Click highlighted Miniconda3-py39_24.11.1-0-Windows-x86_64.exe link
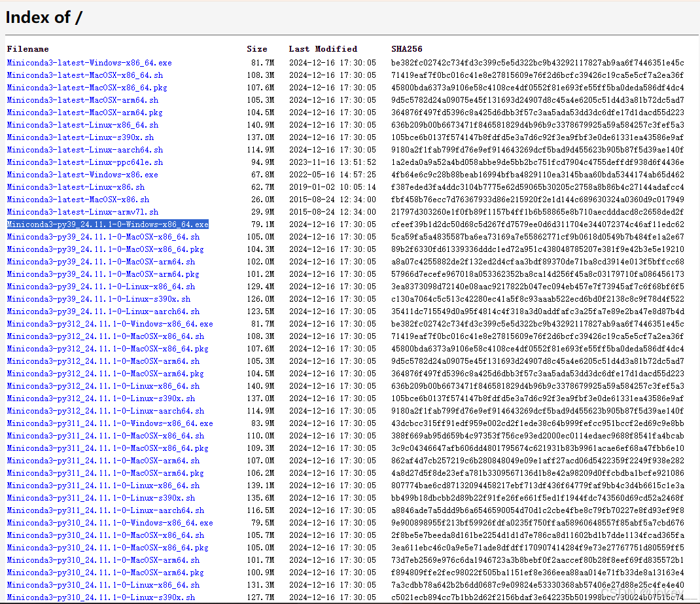This screenshot has height=604, width=700. point(107,224)
